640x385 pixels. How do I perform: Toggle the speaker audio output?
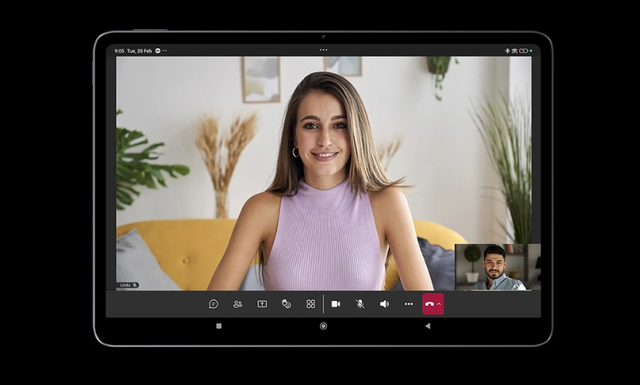384,304
